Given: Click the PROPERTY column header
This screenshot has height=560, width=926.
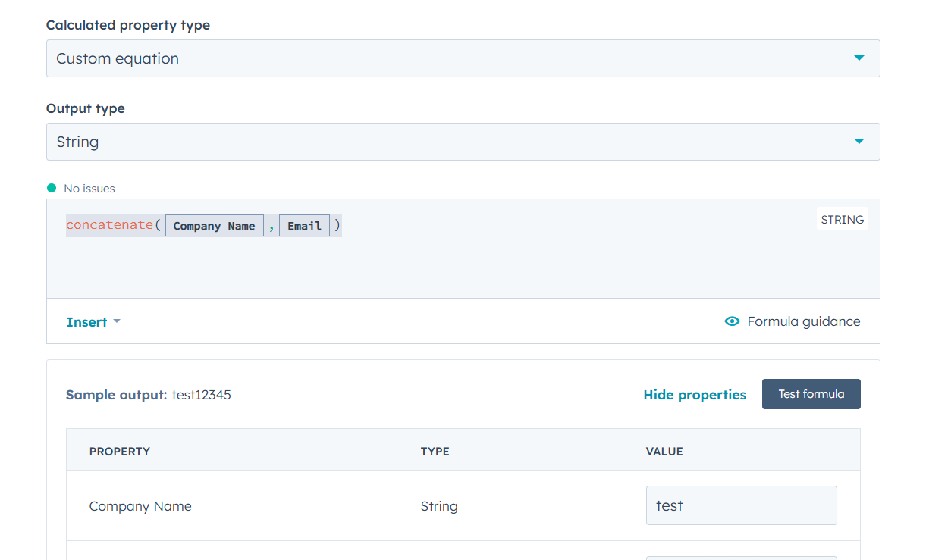Looking at the screenshot, I should click(x=120, y=452).
